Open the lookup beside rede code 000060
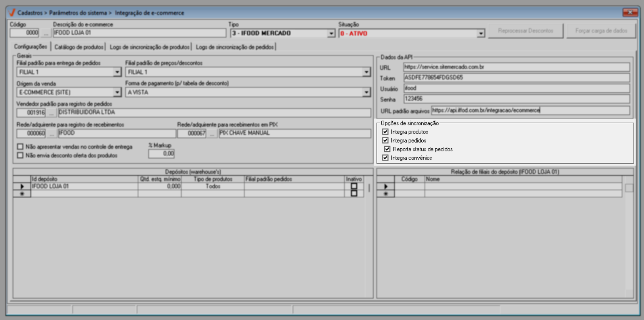 click(52, 134)
